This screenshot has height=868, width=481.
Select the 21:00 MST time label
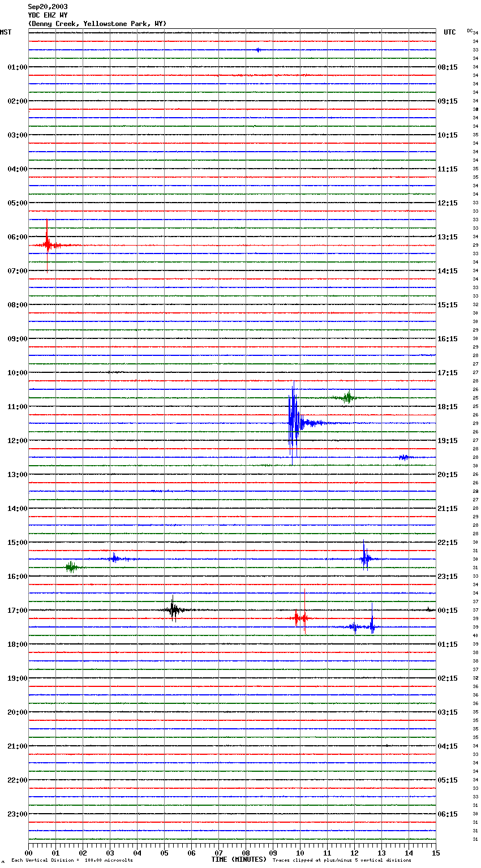[x=18, y=746]
